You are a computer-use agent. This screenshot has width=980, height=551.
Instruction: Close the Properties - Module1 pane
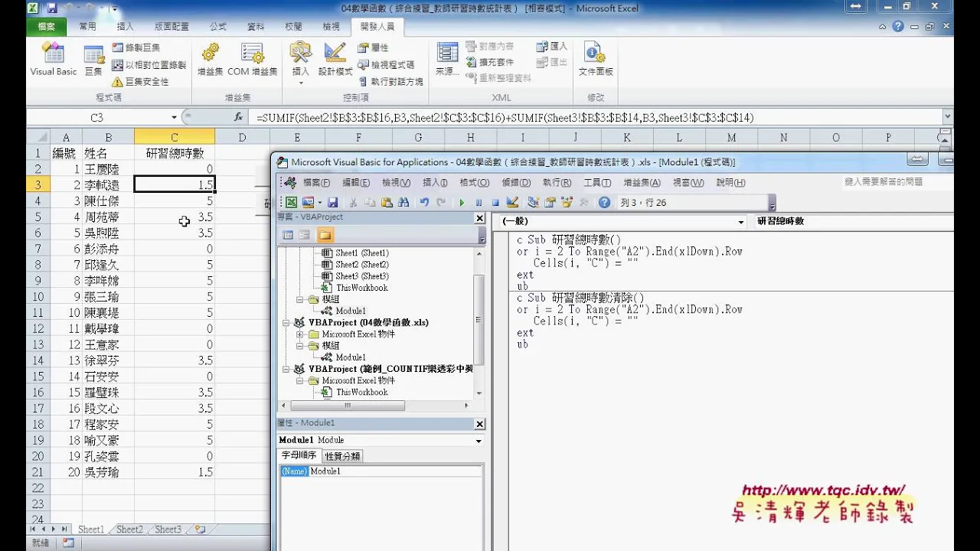tap(480, 424)
